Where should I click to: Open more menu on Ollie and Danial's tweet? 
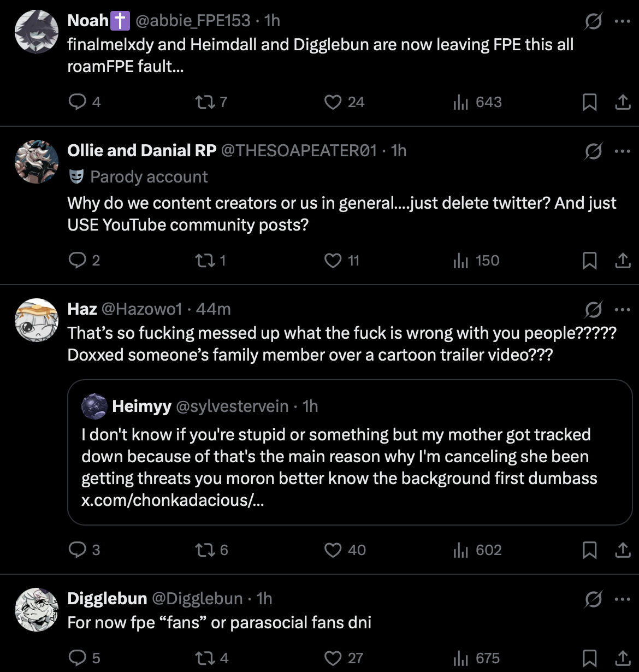[x=622, y=151]
